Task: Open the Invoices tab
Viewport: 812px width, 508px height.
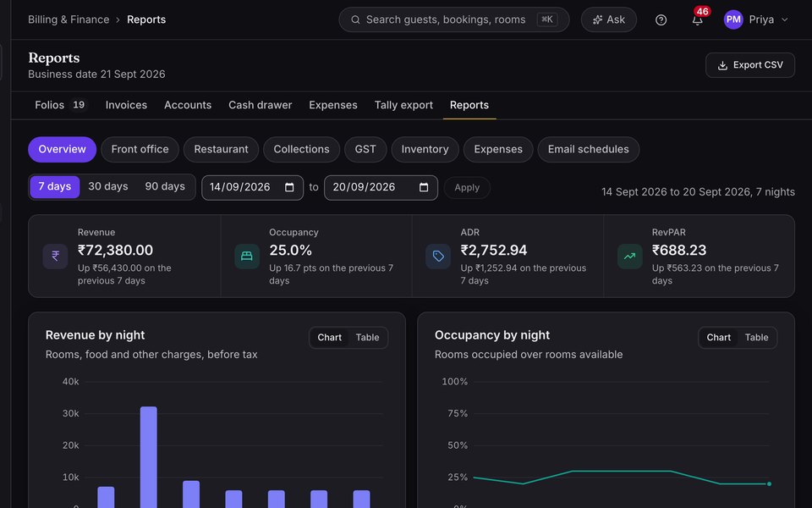Action: tap(126, 105)
